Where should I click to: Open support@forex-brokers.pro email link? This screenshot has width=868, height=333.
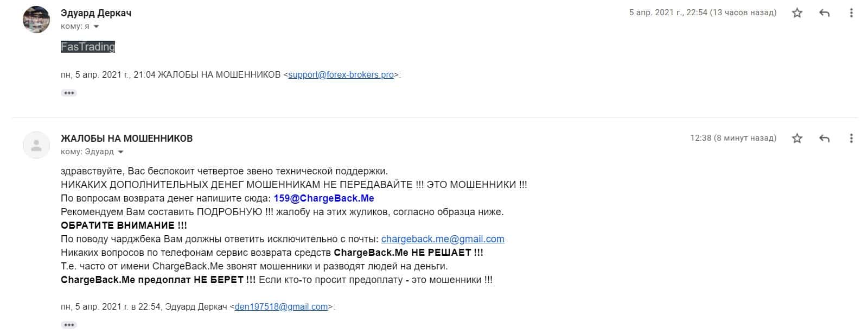[x=341, y=75]
